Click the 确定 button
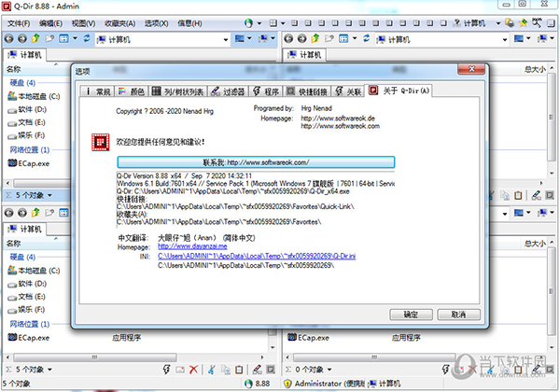Viewport: 560px width, 392px height. 411,315
